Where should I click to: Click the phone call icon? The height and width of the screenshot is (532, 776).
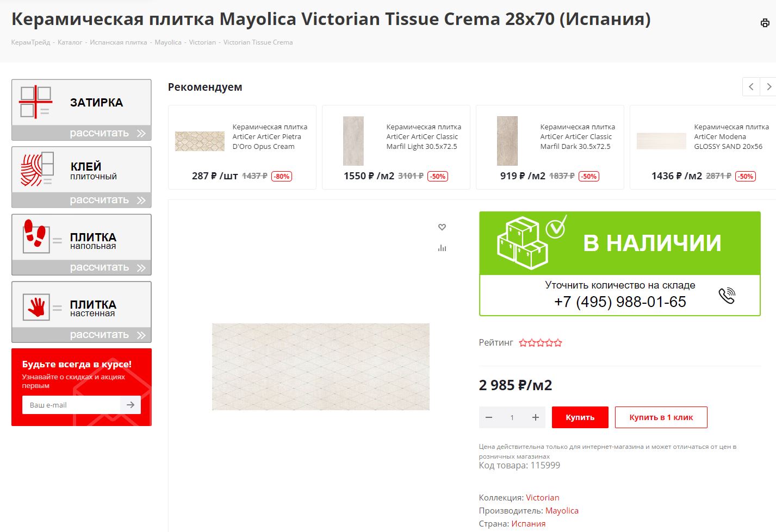[727, 295]
